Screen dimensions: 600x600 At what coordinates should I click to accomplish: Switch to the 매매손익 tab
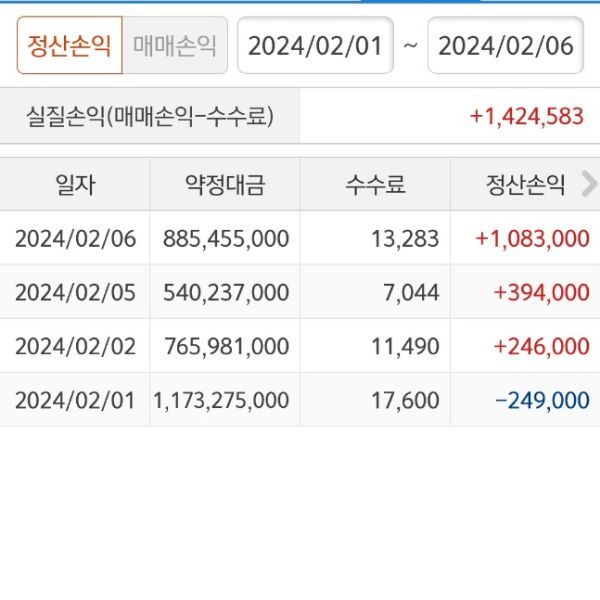(x=175, y=46)
